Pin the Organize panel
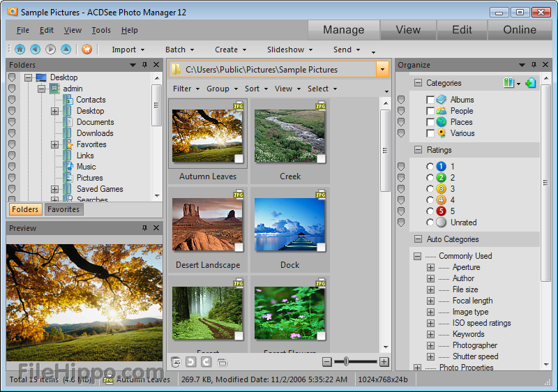The image size is (558, 392). coord(534,65)
